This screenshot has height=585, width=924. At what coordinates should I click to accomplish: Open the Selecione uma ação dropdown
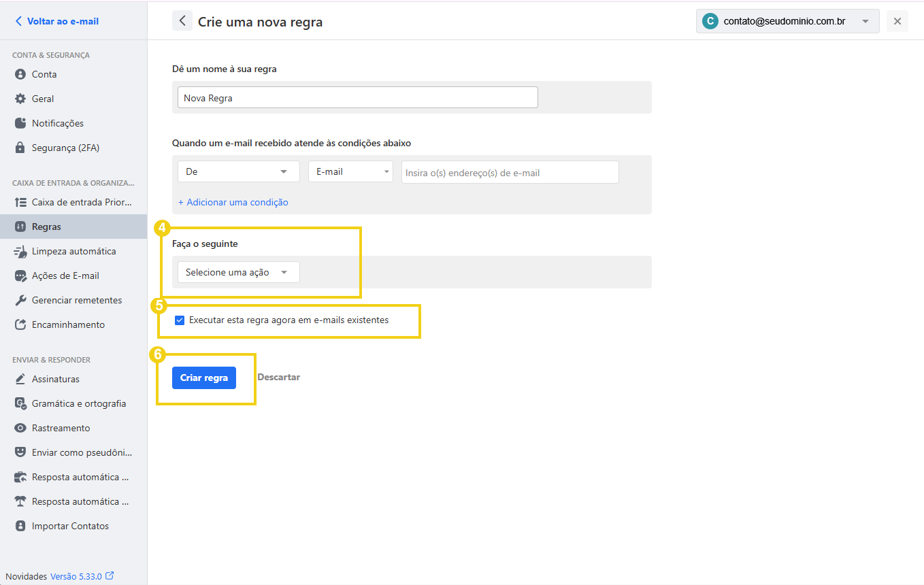coord(238,271)
